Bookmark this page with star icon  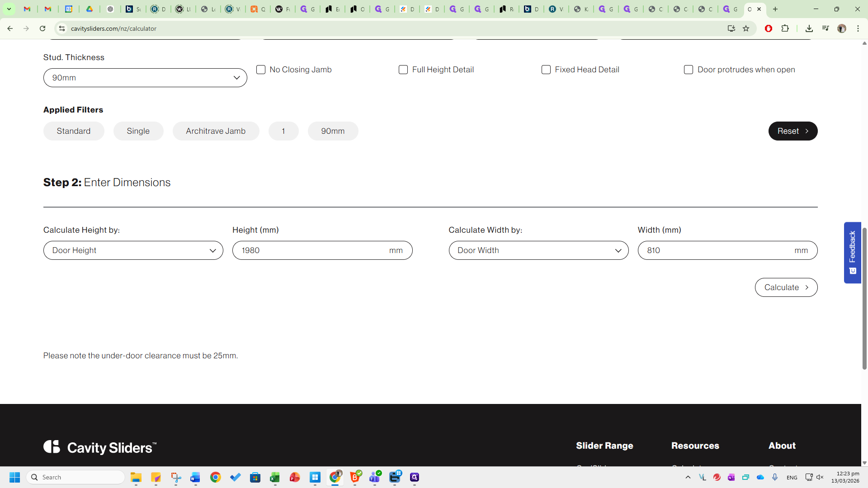pos(746,28)
